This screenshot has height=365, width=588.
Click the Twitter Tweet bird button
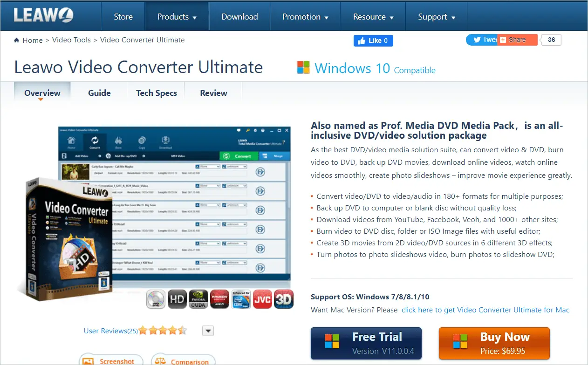[482, 40]
